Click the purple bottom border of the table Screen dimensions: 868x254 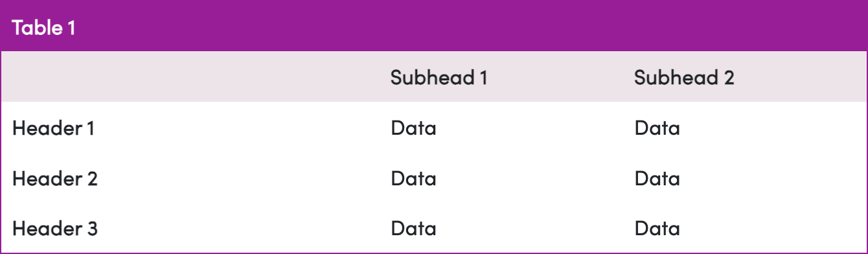(434, 253)
